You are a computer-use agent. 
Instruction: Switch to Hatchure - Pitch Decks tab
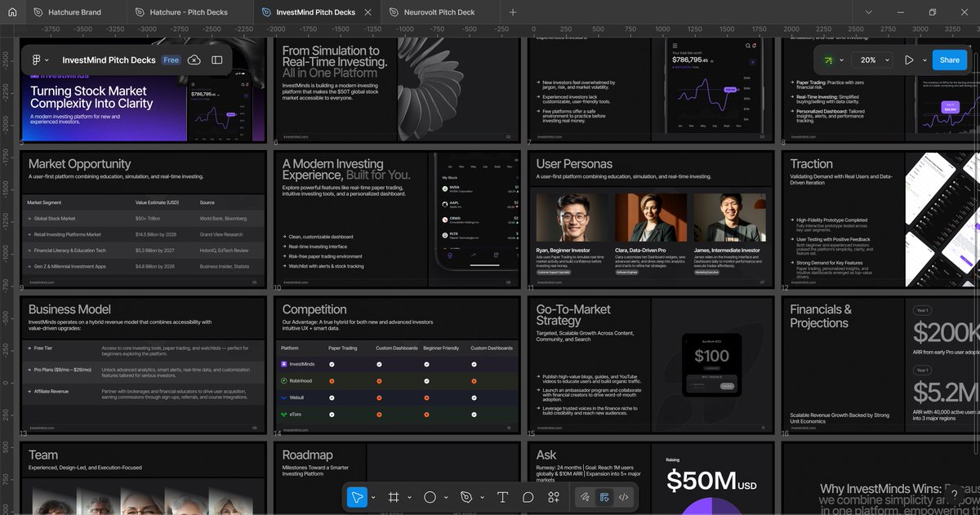pyautogui.click(x=189, y=12)
